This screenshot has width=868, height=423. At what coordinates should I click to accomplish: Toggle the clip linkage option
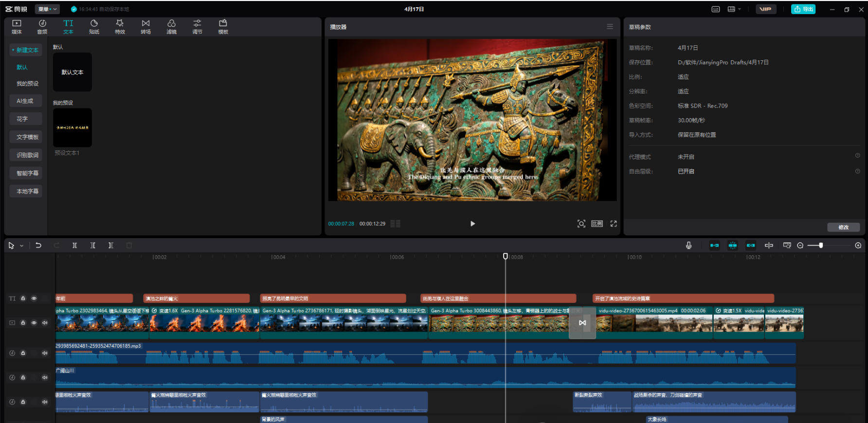(x=751, y=246)
